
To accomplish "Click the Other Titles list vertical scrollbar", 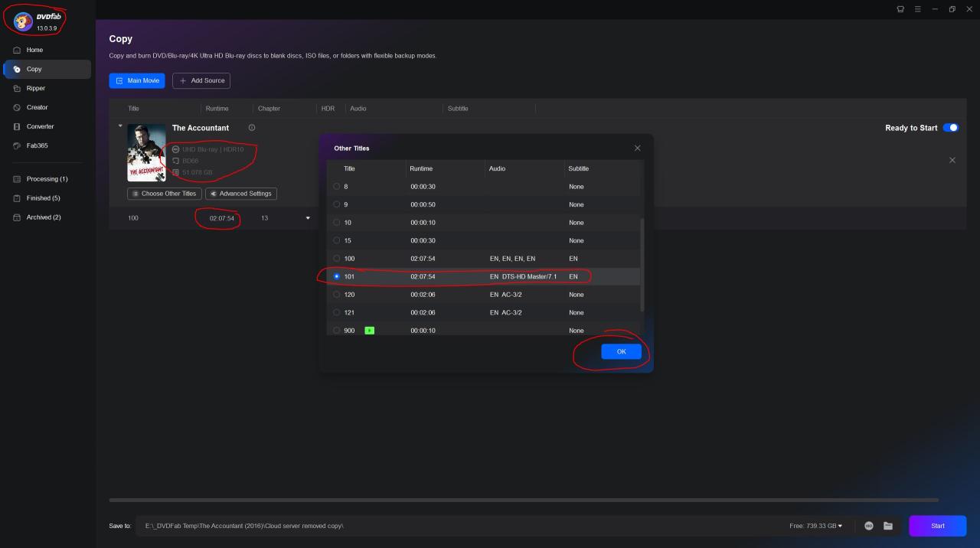I will pos(642,264).
